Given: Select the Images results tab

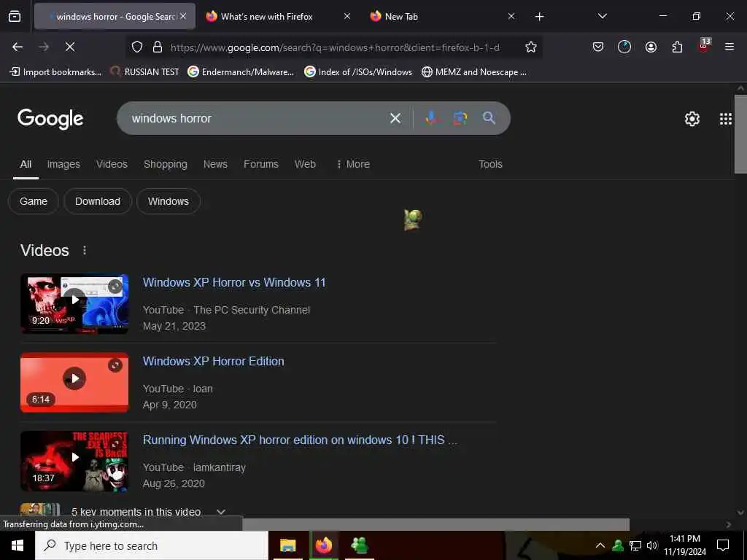Looking at the screenshot, I should 63,164.
